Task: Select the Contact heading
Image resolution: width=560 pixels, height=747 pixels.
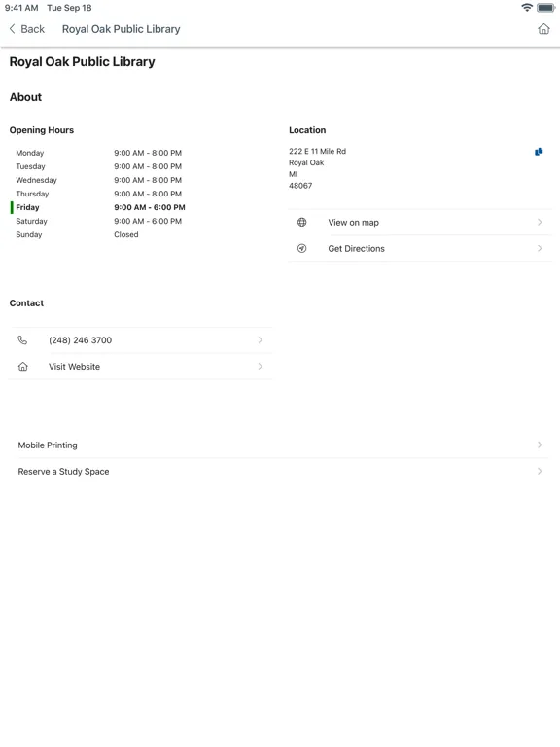Action: (26, 303)
